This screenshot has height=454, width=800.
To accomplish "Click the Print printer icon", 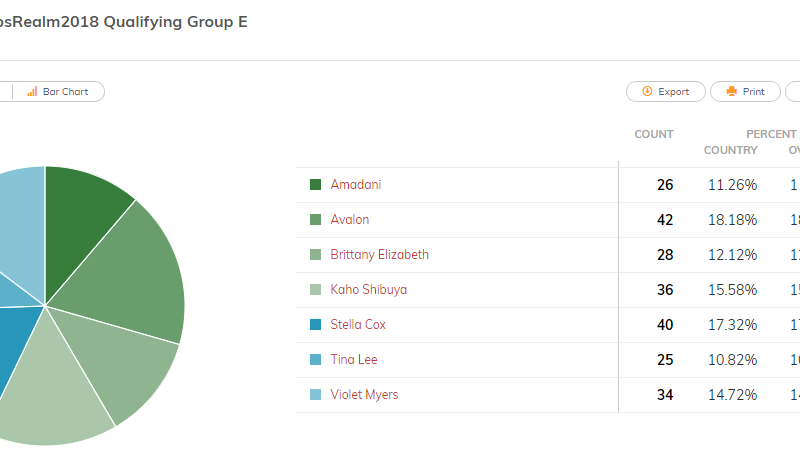I will tap(732, 91).
